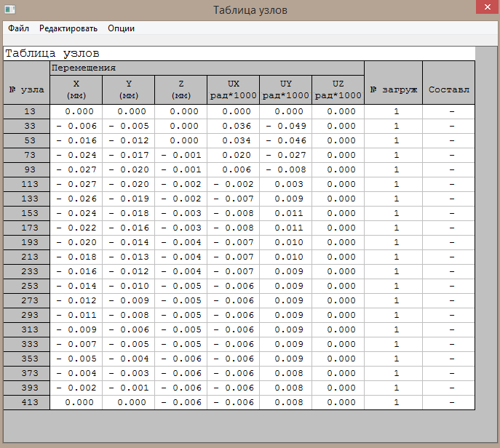Select node row 373

[x=26, y=373]
